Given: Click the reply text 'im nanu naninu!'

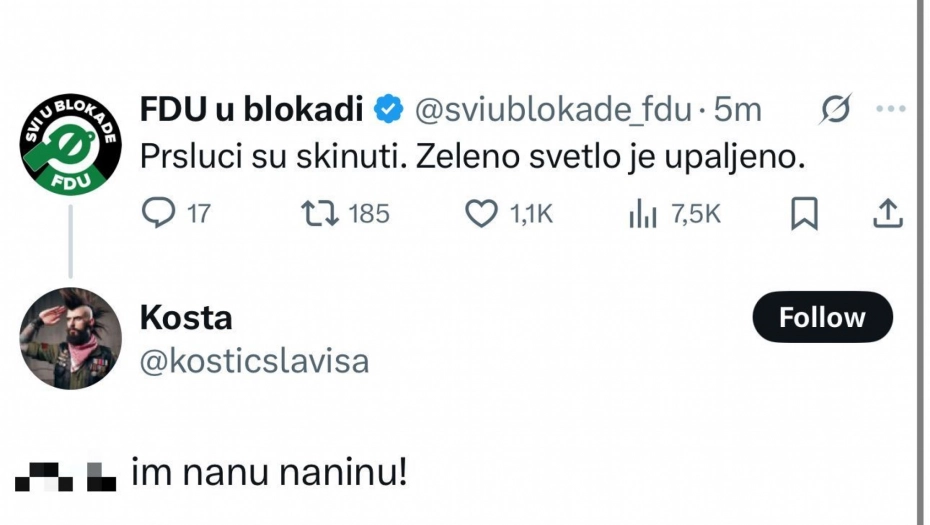Looking at the screenshot, I should pyautogui.click(x=269, y=473).
